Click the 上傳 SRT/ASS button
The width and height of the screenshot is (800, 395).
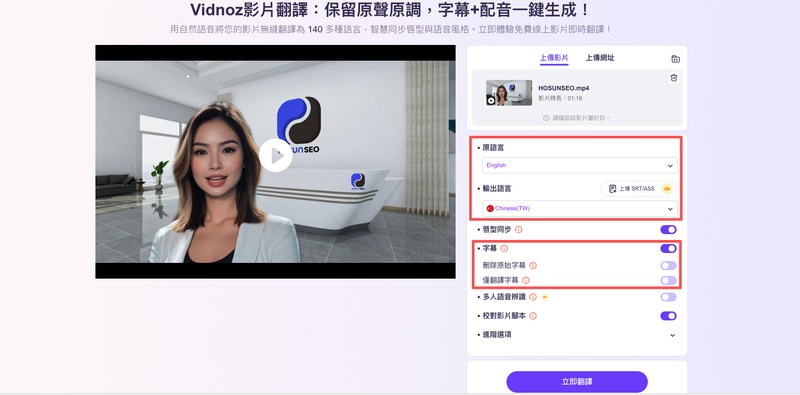click(x=639, y=188)
